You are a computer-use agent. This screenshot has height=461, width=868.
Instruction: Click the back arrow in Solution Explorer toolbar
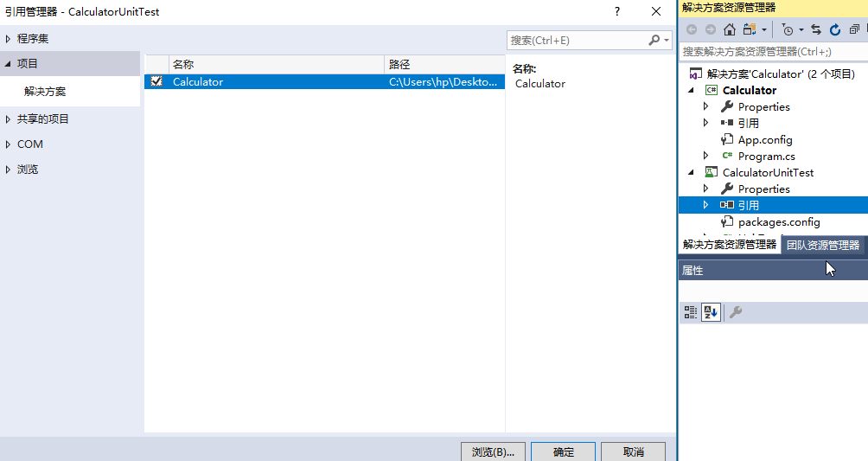coord(692,29)
